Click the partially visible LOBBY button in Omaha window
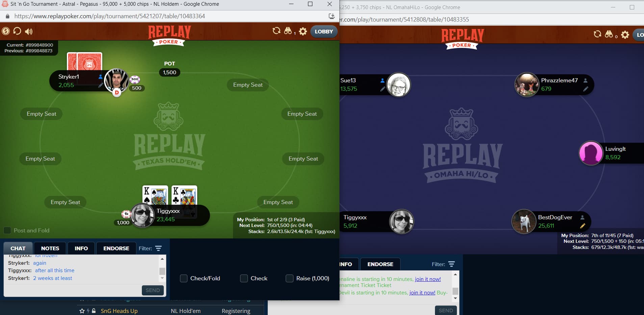This screenshot has width=644, height=315. pyautogui.click(x=639, y=35)
